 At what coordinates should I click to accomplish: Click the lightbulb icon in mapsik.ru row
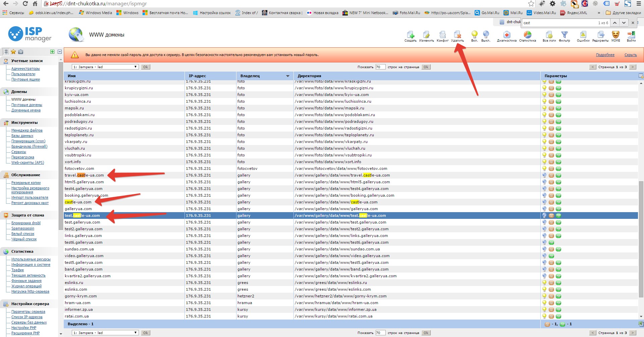tap(544, 108)
